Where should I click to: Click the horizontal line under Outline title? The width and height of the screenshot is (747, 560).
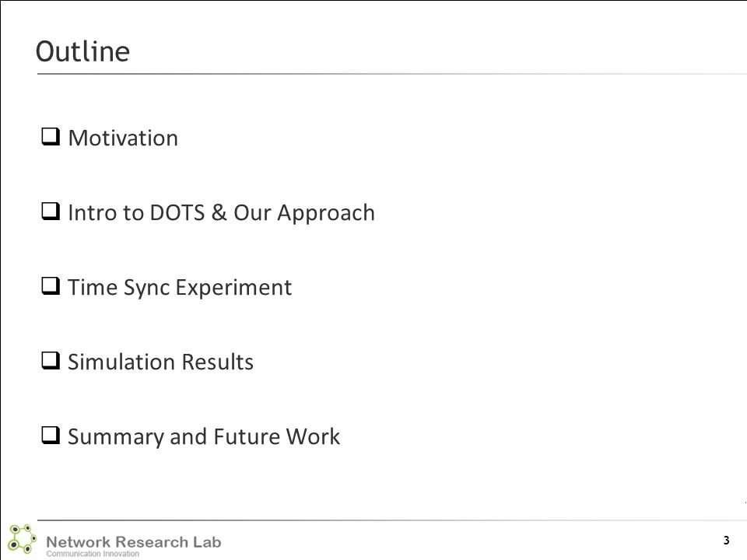(391, 74)
